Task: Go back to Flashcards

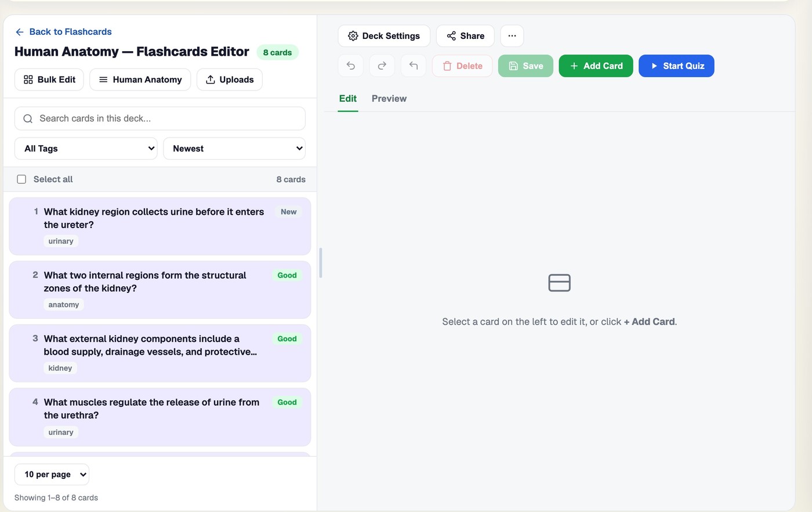Action: pos(63,32)
